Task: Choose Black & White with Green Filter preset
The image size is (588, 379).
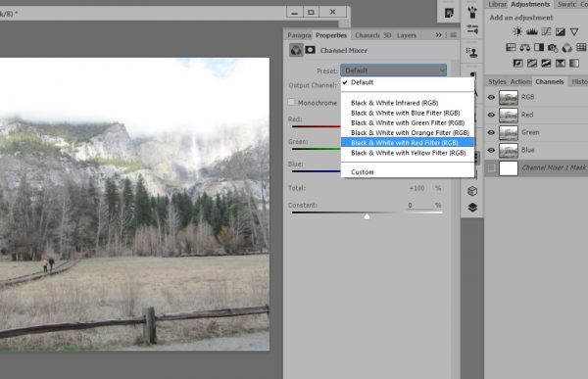Action: point(408,123)
